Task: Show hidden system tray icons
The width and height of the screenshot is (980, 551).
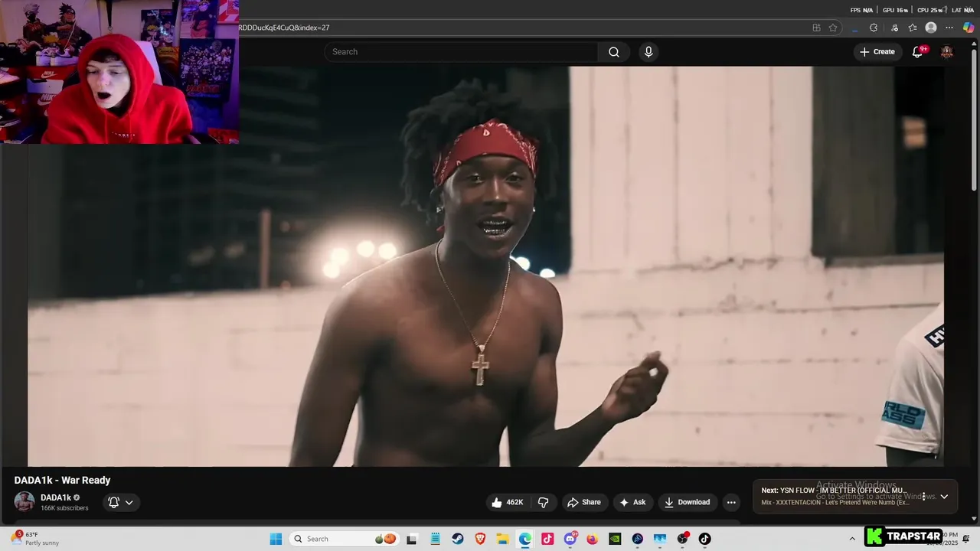Action: click(852, 539)
